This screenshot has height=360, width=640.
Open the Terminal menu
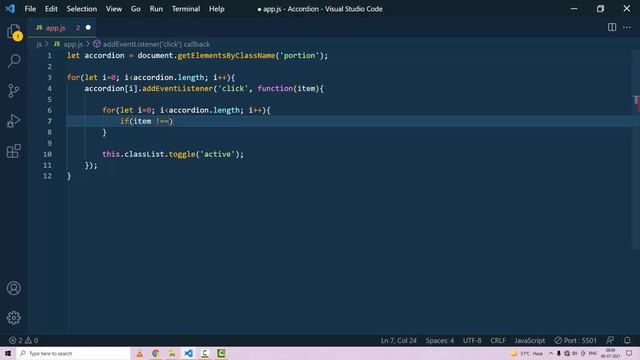click(x=186, y=9)
